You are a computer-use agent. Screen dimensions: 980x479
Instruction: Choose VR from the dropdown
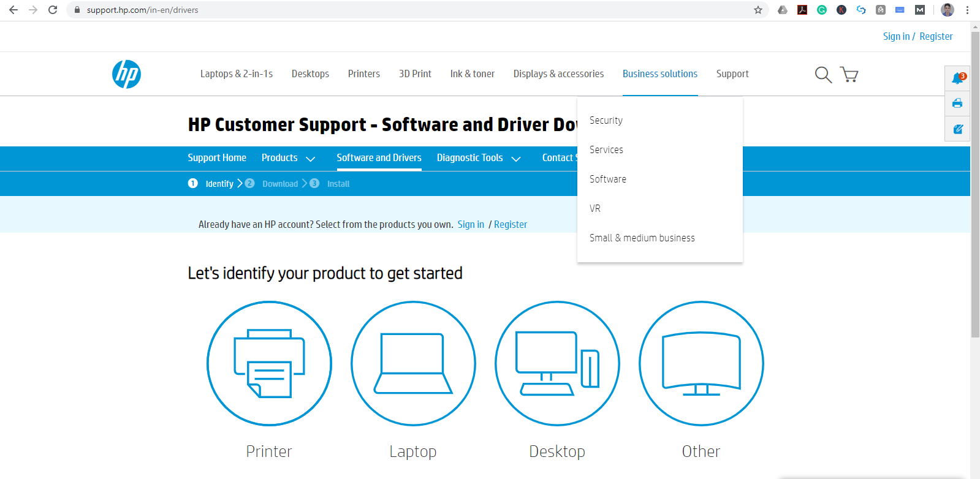595,208
